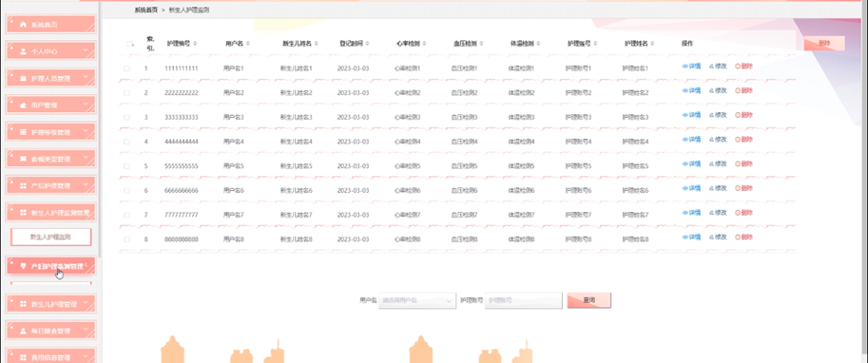The width and height of the screenshot is (868, 363).
Task: Focus the 护理账号 search input
Action: [x=523, y=300]
